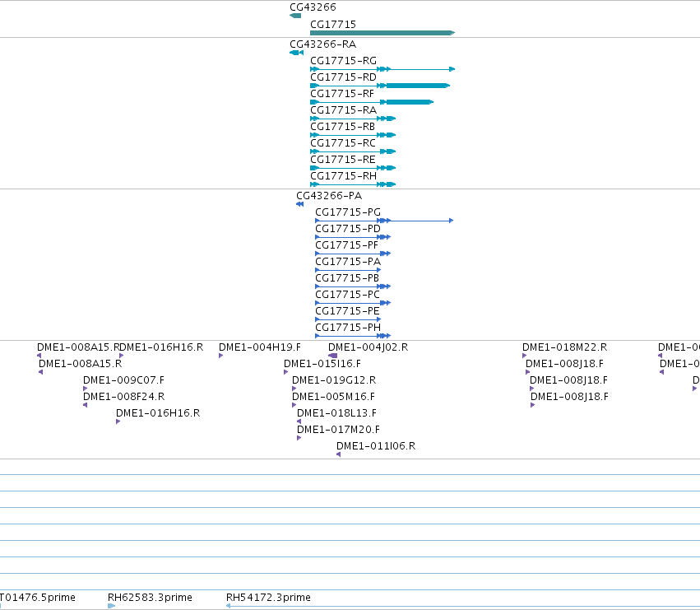Select the CG17715-RB transcript label
This screenshot has height=610, width=700.
click(342, 127)
